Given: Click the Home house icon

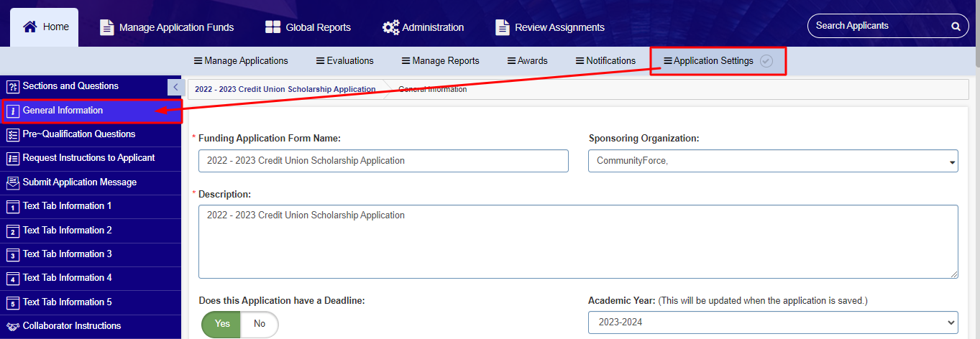Looking at the screenshot, I should (30, 27).
